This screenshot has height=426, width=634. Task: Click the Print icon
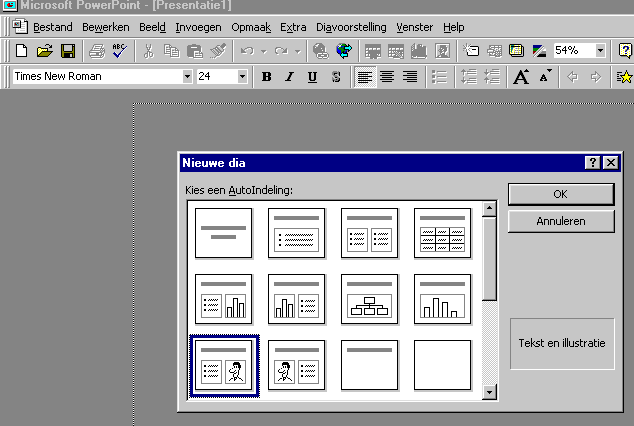tap(97, 51)
